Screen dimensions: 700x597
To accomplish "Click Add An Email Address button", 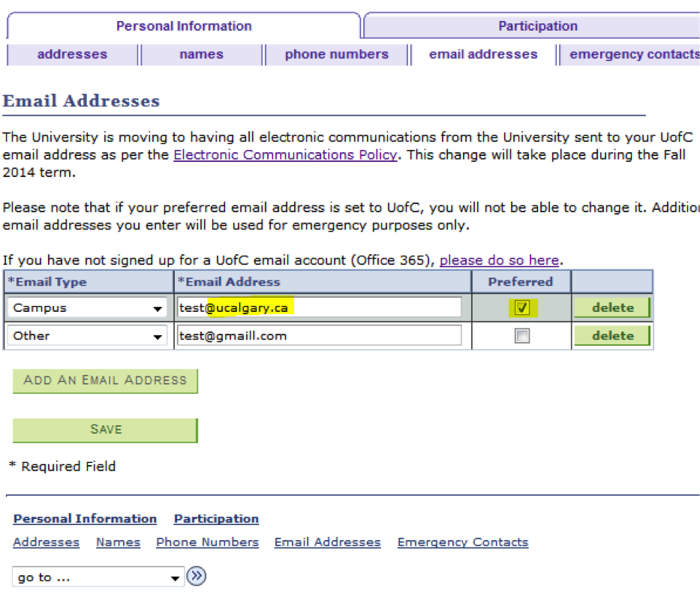I will (x=105, y=380).
